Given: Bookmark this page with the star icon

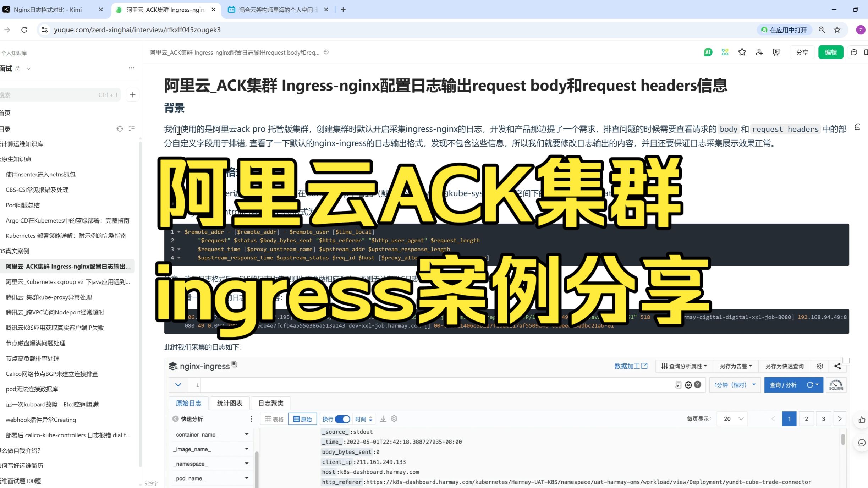Looking at the screenshot, I should pyautogui.click(x=837, y=30).
